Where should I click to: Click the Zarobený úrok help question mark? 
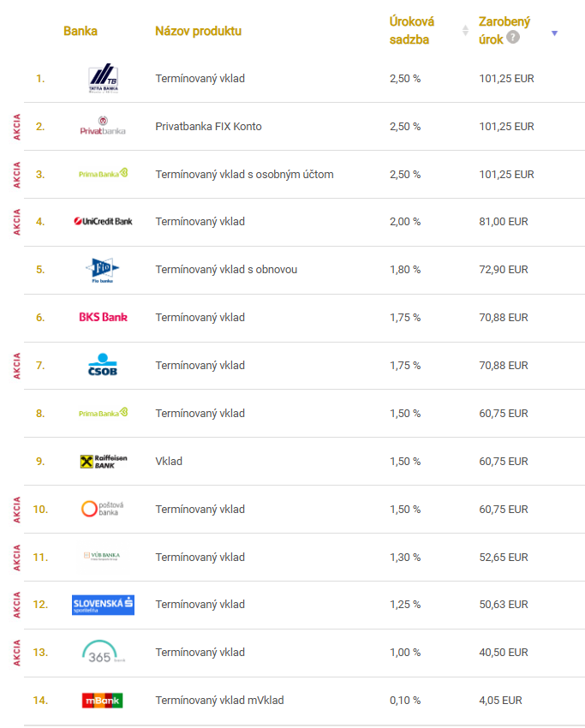(x=512, y=38)
